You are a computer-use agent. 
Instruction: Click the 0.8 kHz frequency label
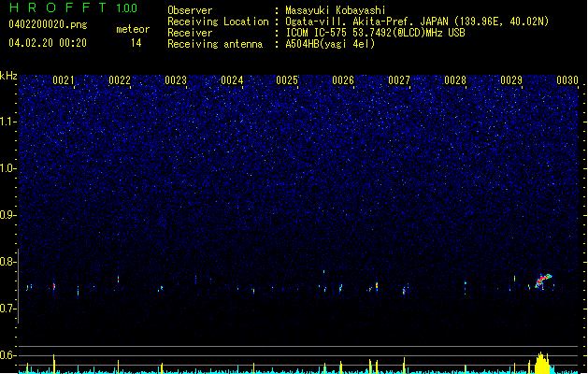click(8, 262)
